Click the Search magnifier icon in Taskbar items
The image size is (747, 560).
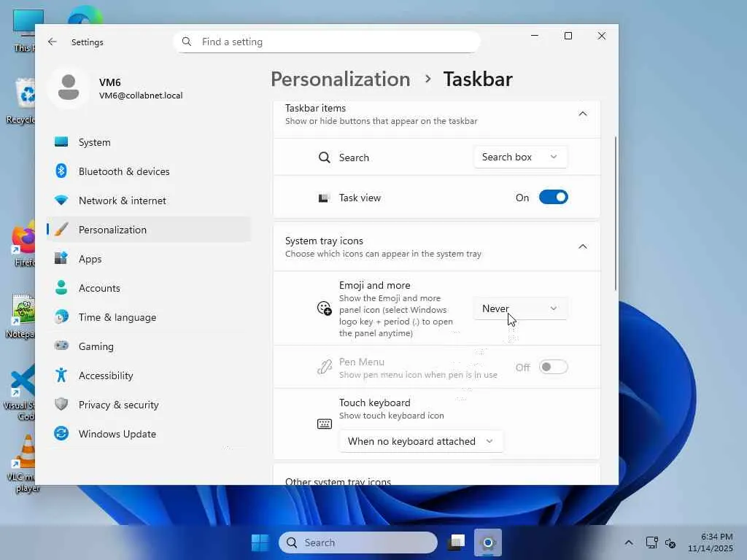(325, 157)
